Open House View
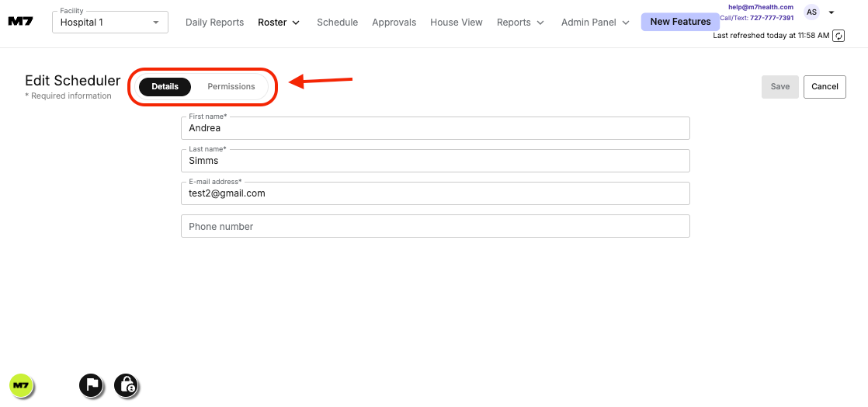This screenshot has height=407, width=868. tap(456, 23)
